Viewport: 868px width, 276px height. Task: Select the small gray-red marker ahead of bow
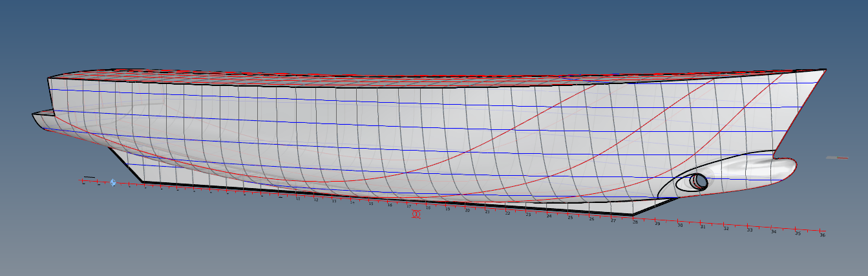tap(837, 157)
